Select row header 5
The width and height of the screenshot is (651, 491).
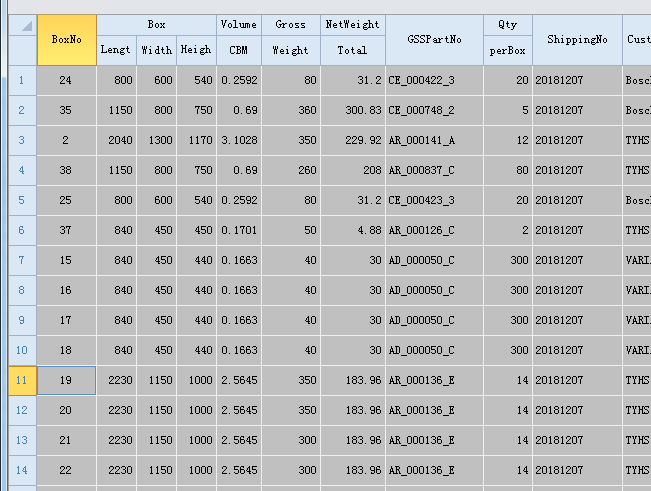[x=22, y=200]
